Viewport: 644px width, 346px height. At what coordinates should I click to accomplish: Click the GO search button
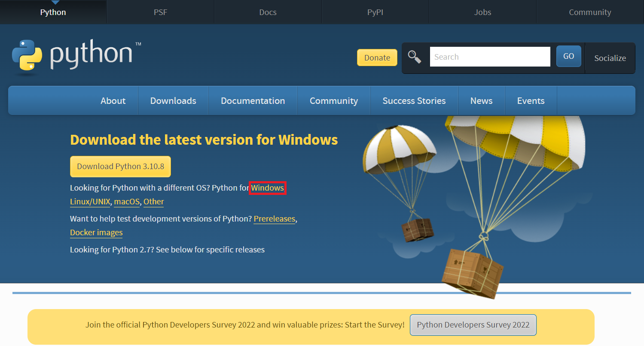[568, 56]
